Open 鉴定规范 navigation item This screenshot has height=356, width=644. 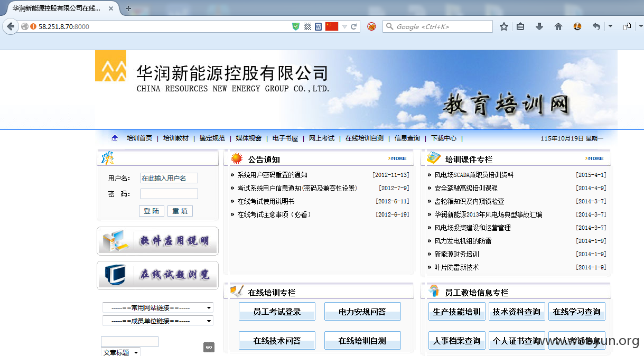[x=212, y=138]
